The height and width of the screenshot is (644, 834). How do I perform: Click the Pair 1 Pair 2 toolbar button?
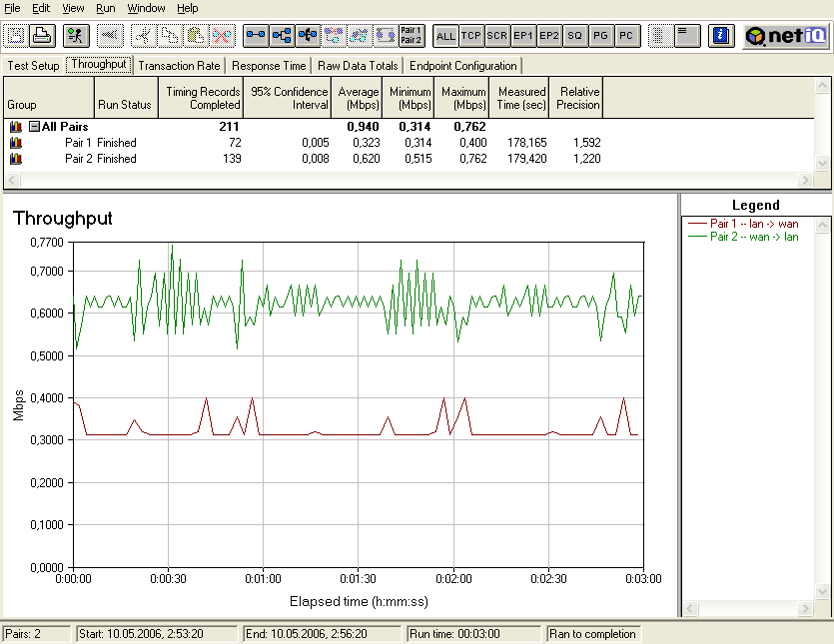click(411, 35)
